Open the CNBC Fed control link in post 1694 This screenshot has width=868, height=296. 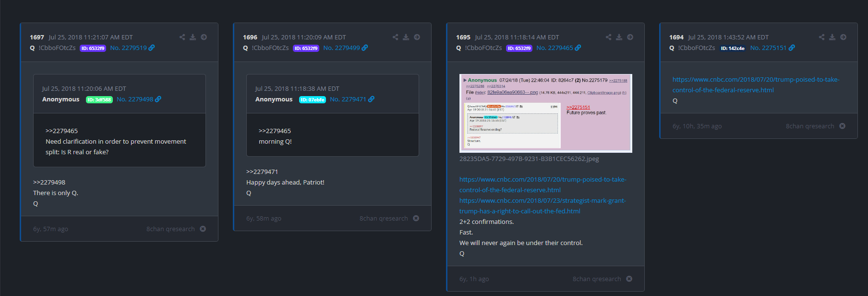point(756,85)
